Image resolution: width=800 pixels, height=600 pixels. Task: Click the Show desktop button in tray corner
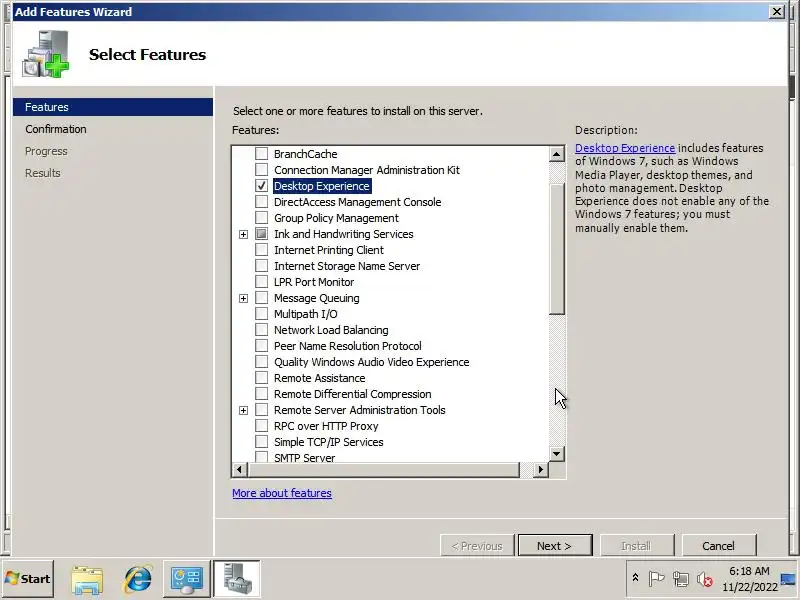tap(789, 579)
